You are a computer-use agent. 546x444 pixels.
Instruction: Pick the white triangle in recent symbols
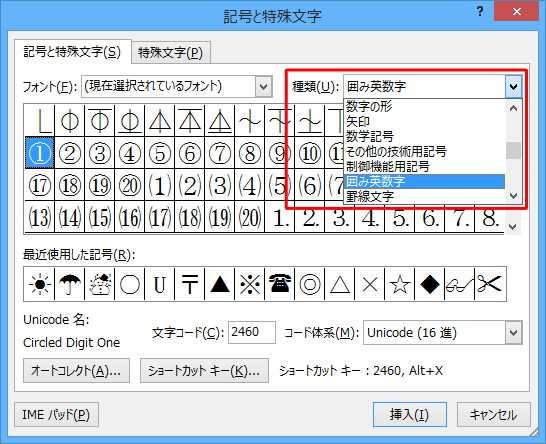tap(340, 284)
